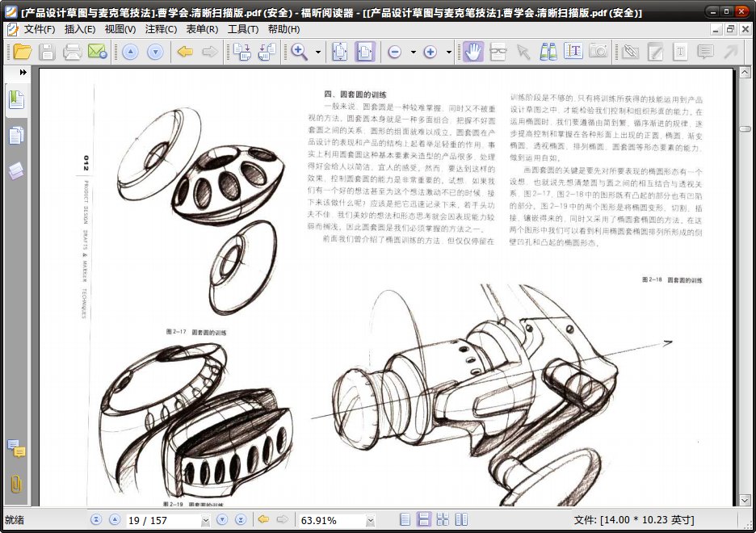756x533 pixels.
Task: Switch to Facing pages layout
Action: click(x=443, y=519)
